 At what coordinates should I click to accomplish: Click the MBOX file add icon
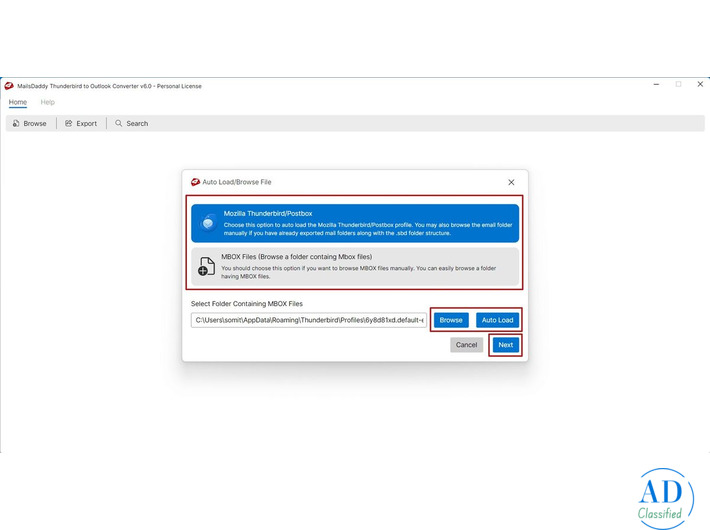coord(206,266)
